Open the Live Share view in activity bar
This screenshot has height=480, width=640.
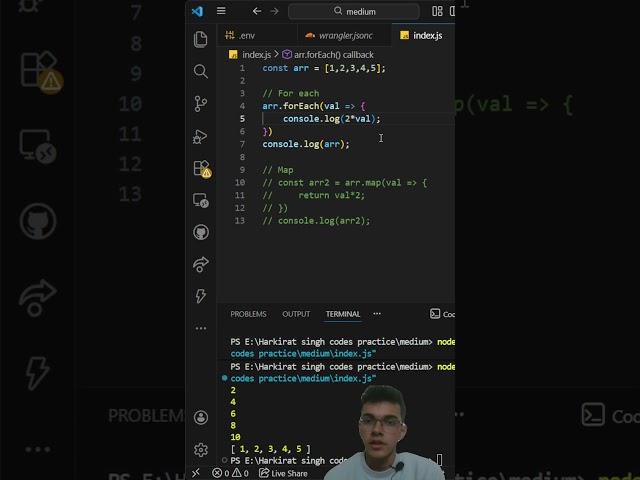coord(201,264)
